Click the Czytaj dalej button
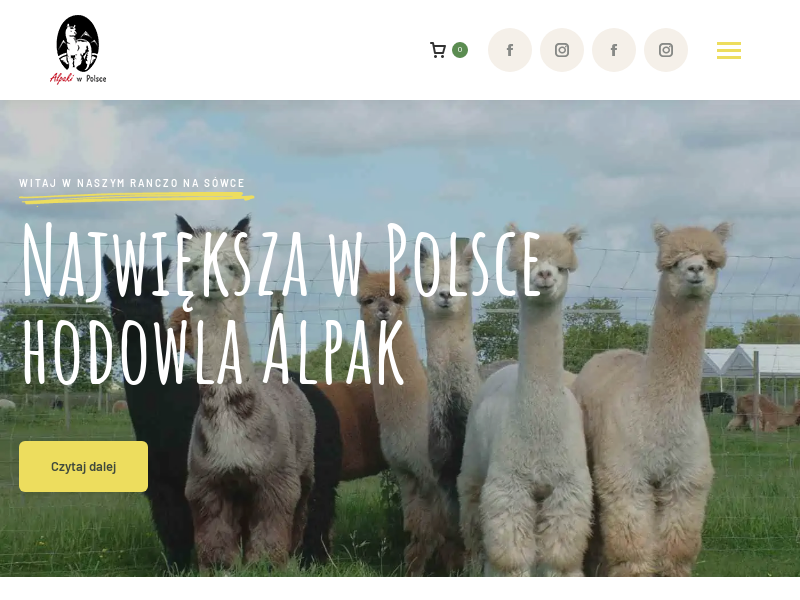 pyautogui.click(x=84, y=466)
